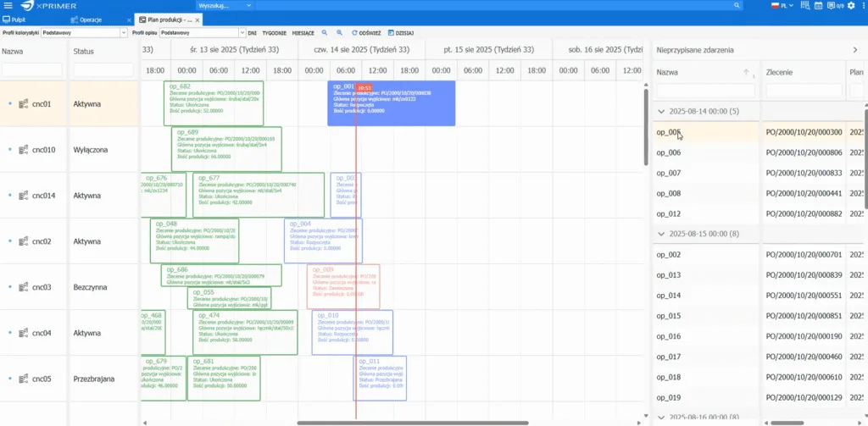This screenshot has width=868, height=426.
Task: Collapse the Nieprzypisane zdarzenia panel
Action: coord(854,51)
